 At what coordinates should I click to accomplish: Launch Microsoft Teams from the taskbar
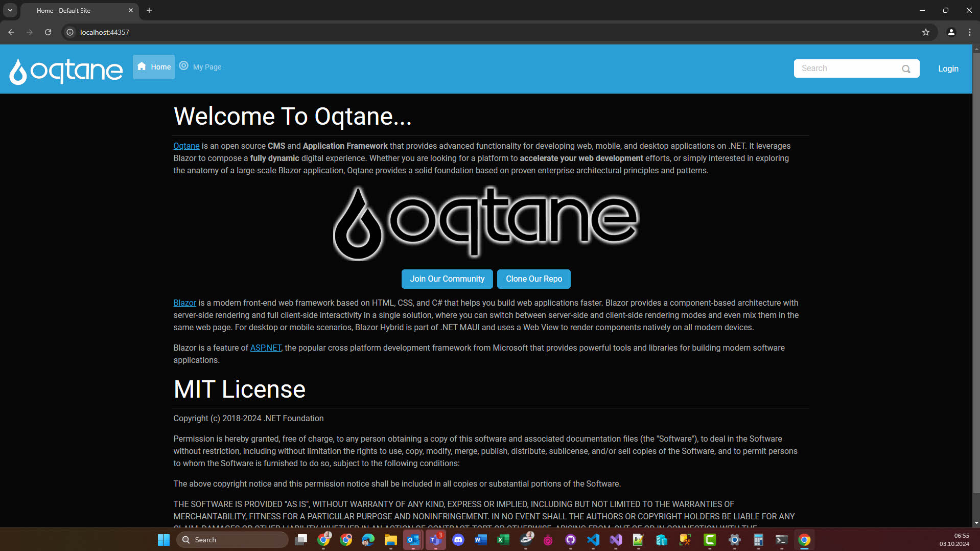click(x=435, y=540)
